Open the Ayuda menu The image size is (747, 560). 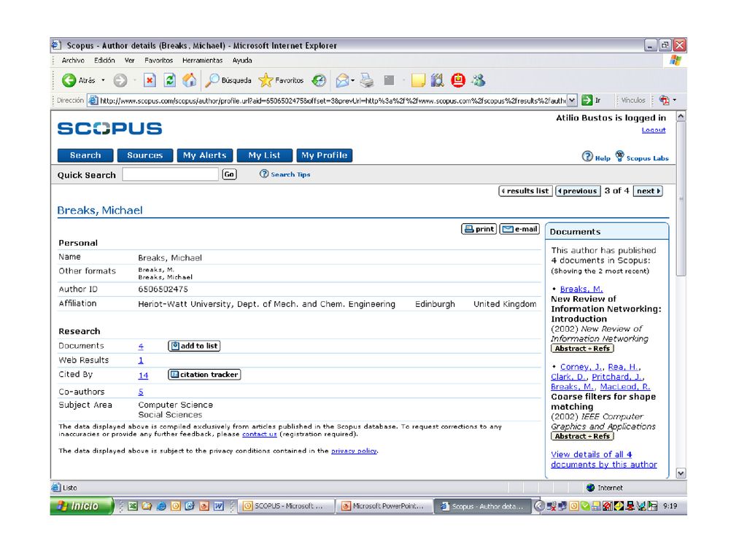(242, 61)
